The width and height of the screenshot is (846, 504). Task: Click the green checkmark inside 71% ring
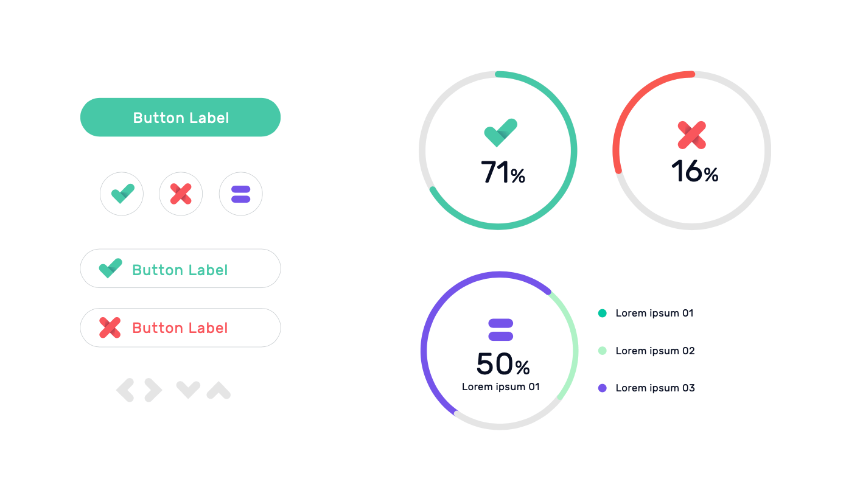coord(500,133)
